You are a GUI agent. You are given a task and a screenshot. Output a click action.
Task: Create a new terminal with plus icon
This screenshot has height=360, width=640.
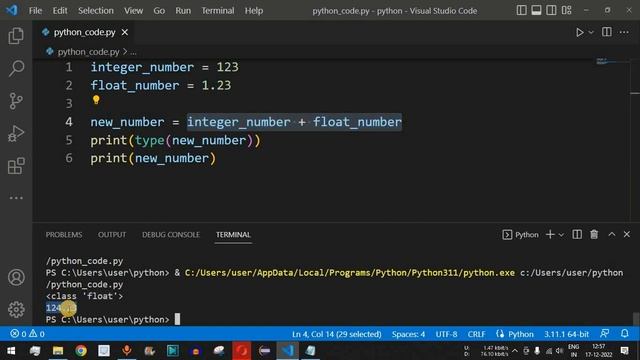coord(550,234)
